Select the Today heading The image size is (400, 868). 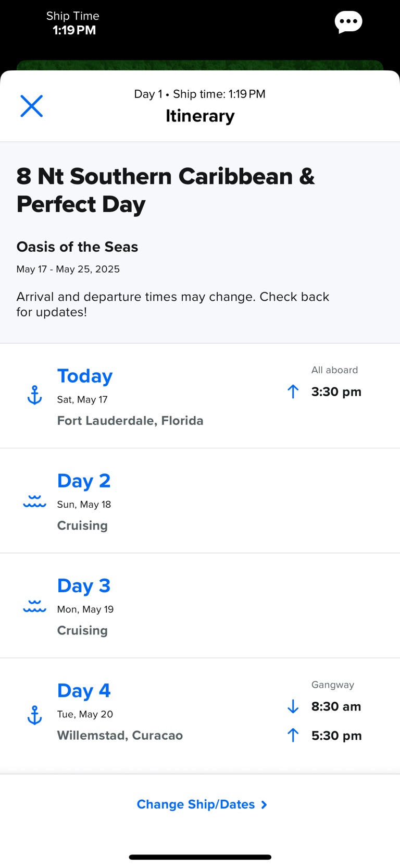(x=85, y=376)
